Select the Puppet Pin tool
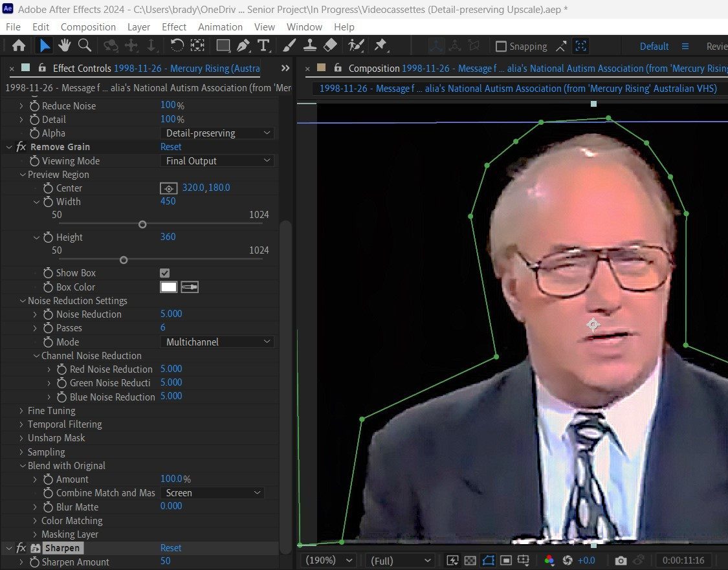Viewport: 728px width, 570px height. pyautogui.click(x=381, y=45)
